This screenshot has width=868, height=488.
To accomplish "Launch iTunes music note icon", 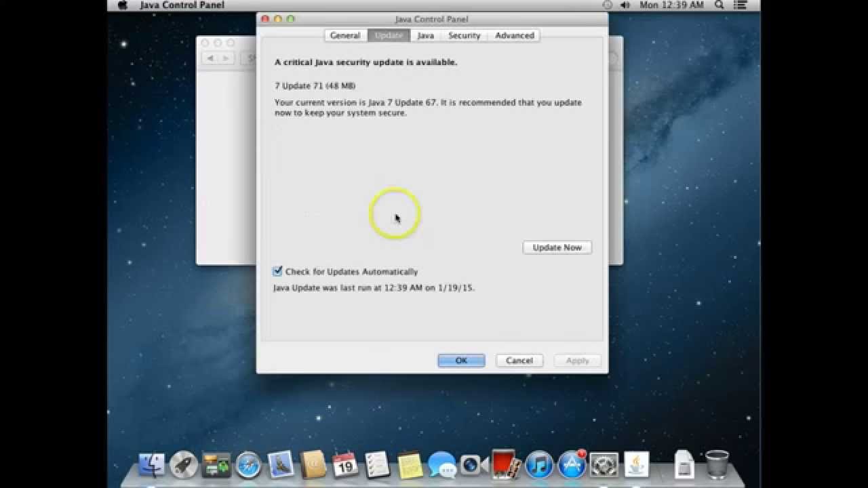I will [x=539, y=465].
